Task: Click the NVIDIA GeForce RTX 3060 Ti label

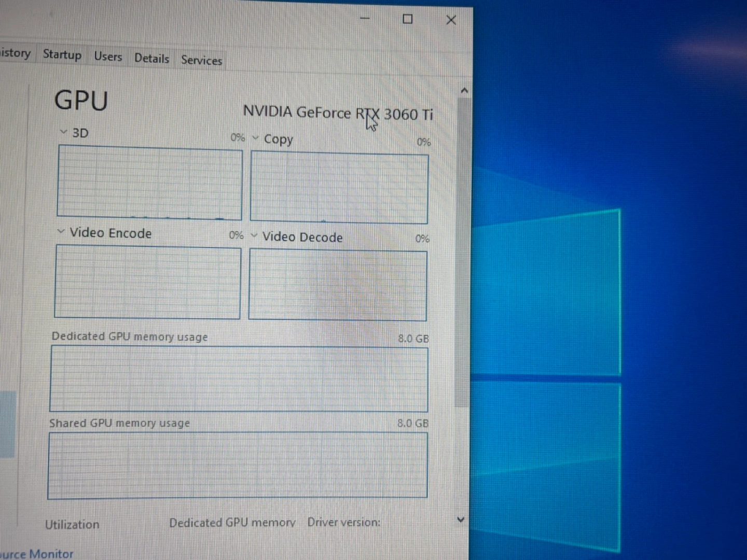Action: point(338,113)
